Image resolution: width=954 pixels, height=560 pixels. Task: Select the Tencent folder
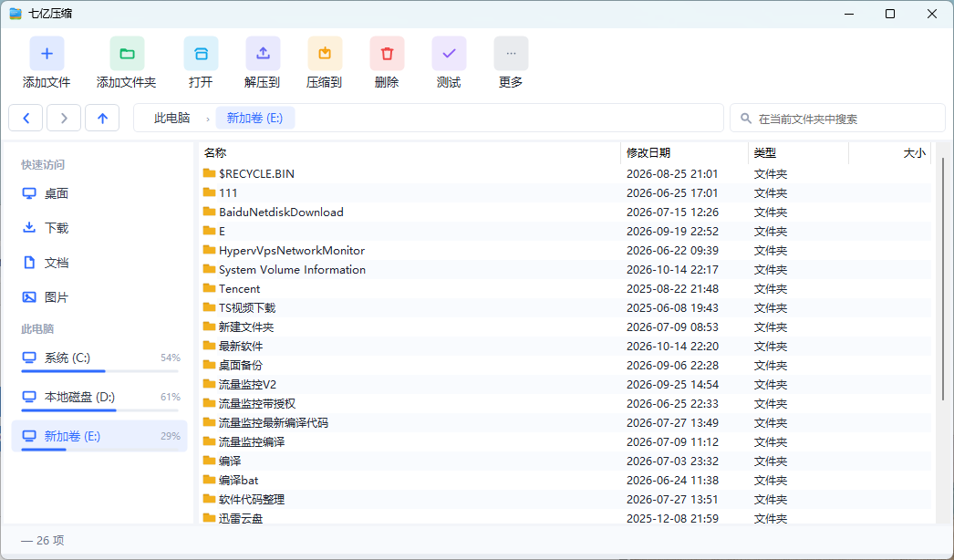(x=565, y=289)
